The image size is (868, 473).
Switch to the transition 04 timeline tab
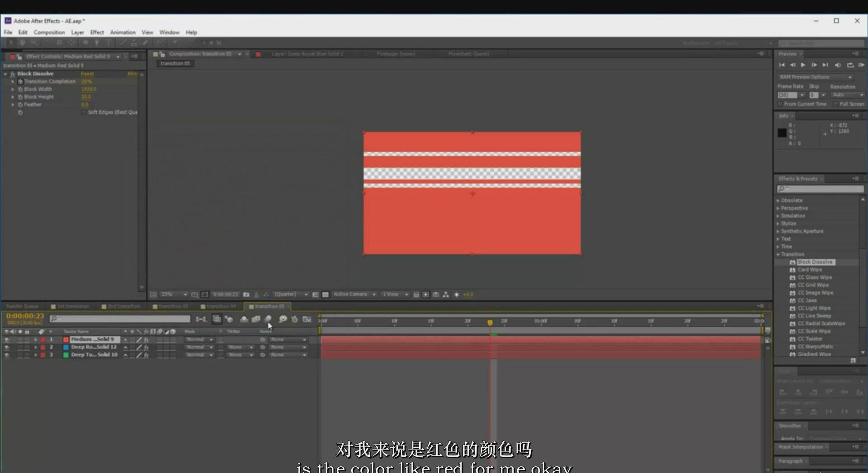219,306
